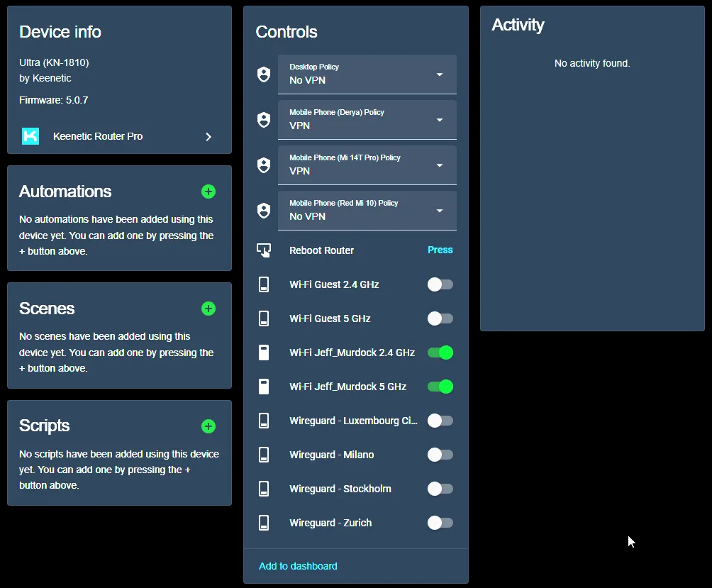Click the Desktop Policy shield icon
This screenshot has width=712, height=588.
tap(264, 74)
